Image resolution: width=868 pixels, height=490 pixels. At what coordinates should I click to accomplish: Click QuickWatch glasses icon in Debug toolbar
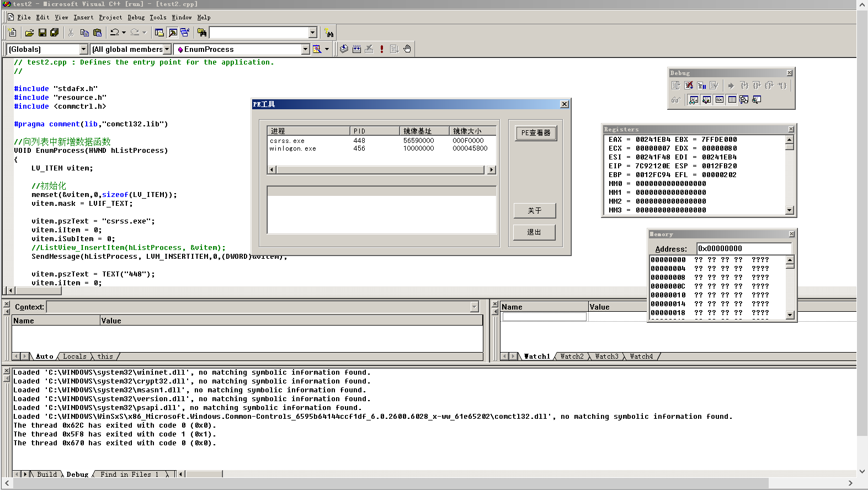tap(676, 100)
